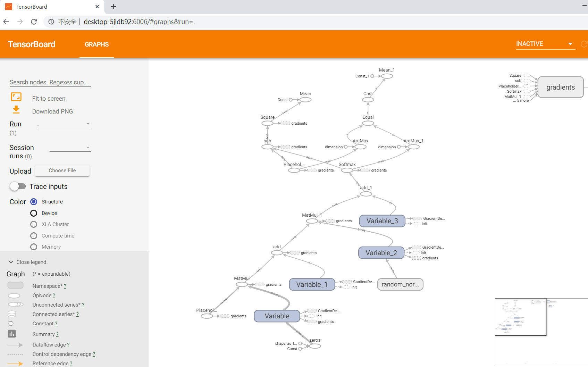Select the gradients namespace node
The height and width of the screenshot is (367, 588).
[x=560, y=87]
